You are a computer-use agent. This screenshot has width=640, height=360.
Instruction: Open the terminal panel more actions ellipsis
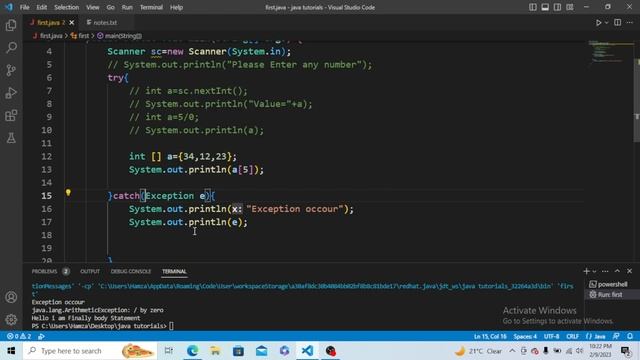point(605,271)
